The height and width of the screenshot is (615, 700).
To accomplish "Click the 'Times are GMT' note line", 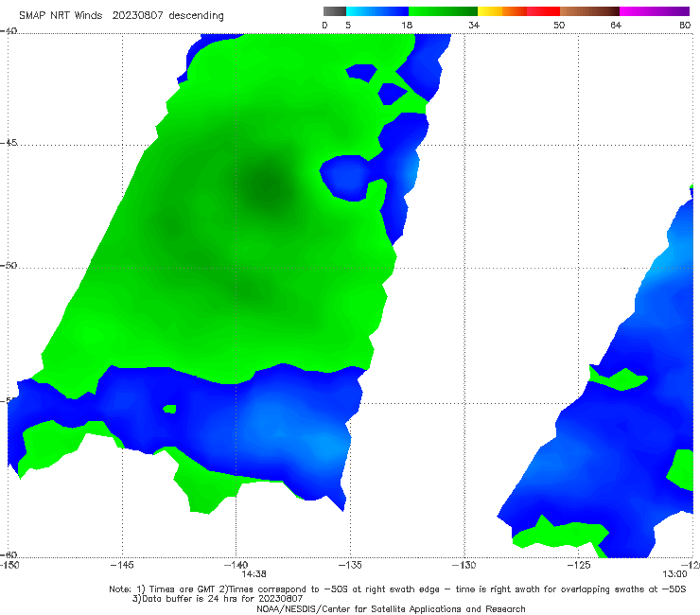I will tap(397, 589).
